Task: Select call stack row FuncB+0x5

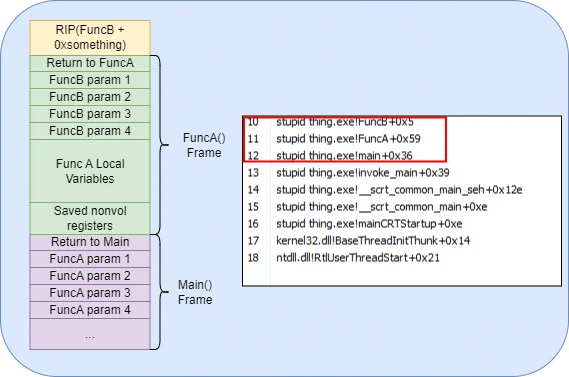Action: (x=402, y=122)
